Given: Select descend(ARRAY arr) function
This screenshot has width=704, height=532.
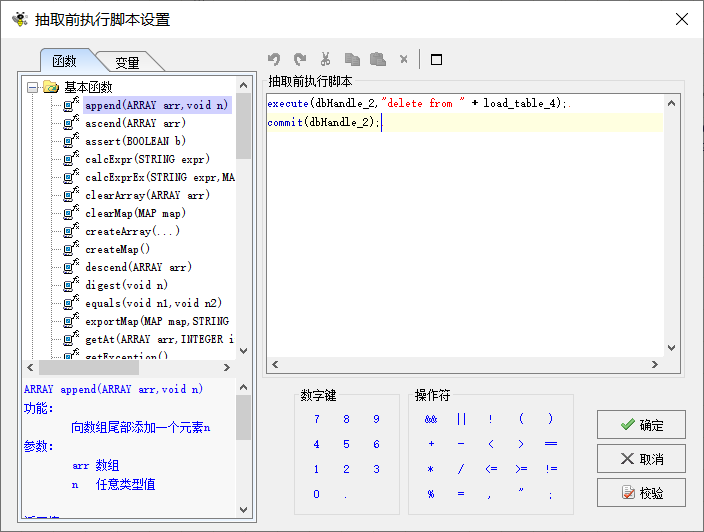Looking at the screenshot, I should [139, 267].
